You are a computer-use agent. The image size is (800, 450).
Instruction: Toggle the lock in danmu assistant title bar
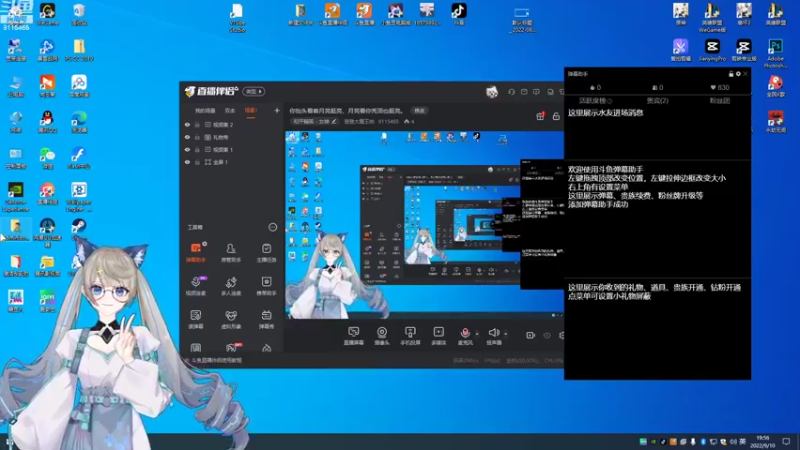pyautogui.click(x=731, y=74)
